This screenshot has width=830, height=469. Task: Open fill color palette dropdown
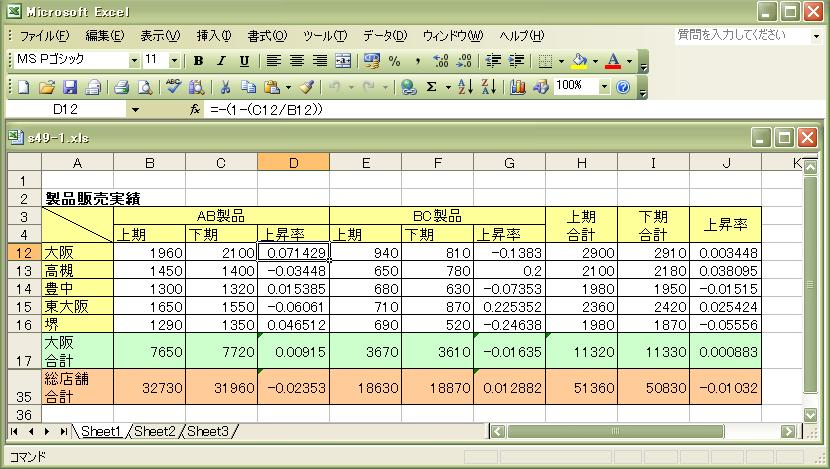[x=596, y=61]
